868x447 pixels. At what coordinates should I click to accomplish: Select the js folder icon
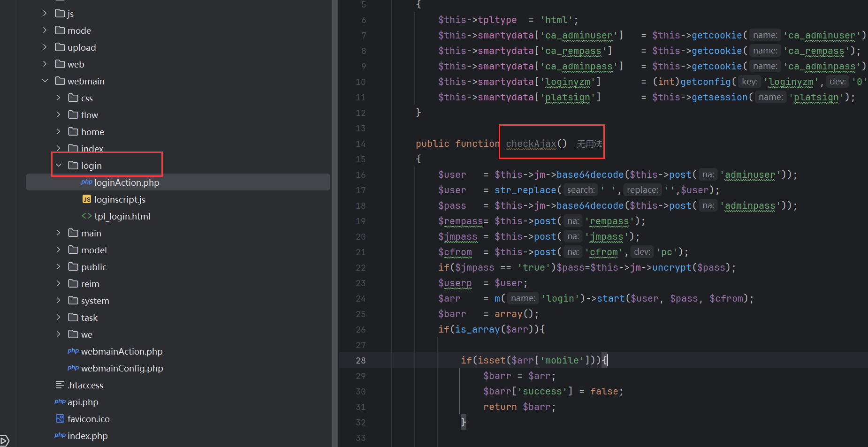click(x=60, y=13)
